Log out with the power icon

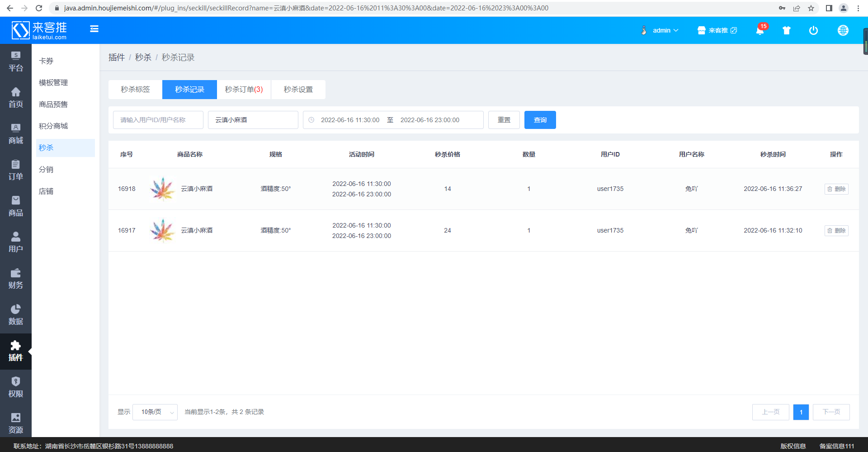(x=813, y=30)
